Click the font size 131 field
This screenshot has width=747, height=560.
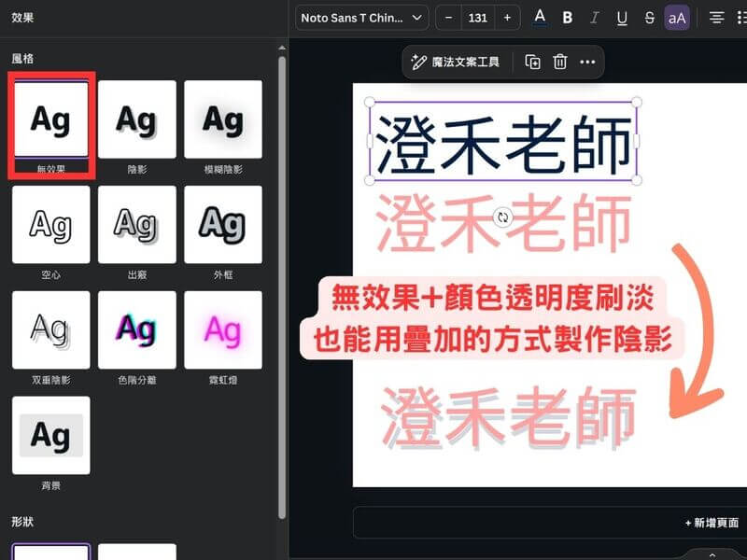tap(478, 18)
